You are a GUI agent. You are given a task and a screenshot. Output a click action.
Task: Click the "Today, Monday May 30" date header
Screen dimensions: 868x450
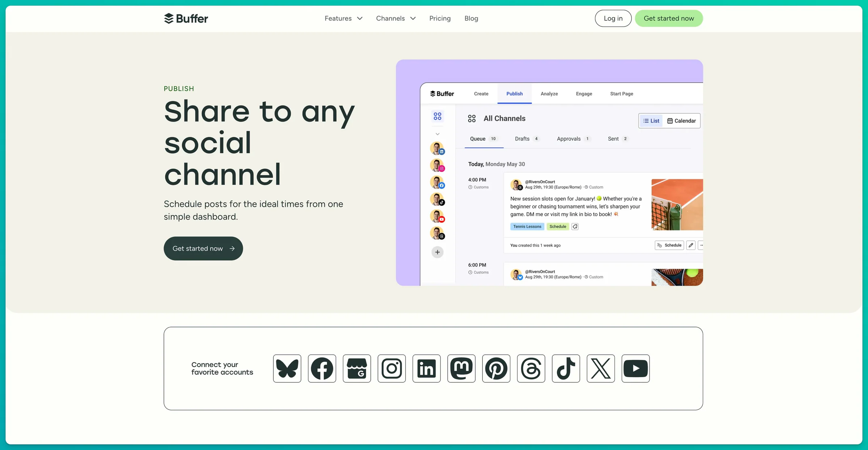point(497,164)
